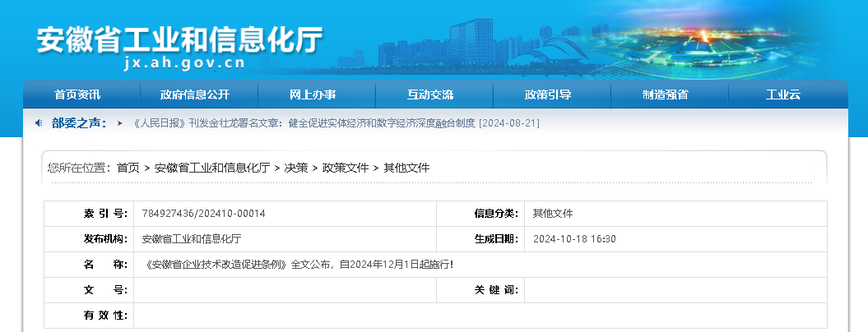Click 其他文件 at the breadcrumb end
The width and height of the screenshot is (868, 332).
point(406,168)
